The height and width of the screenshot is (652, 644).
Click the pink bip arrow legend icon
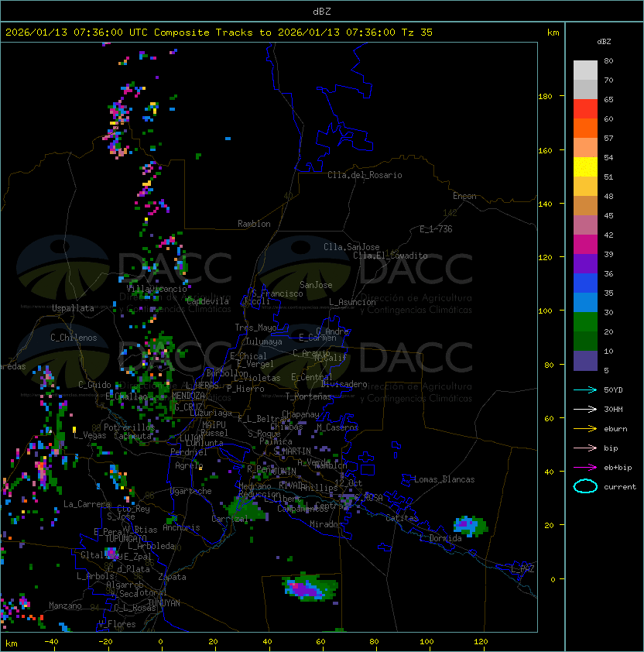click(x=585, y=448)
